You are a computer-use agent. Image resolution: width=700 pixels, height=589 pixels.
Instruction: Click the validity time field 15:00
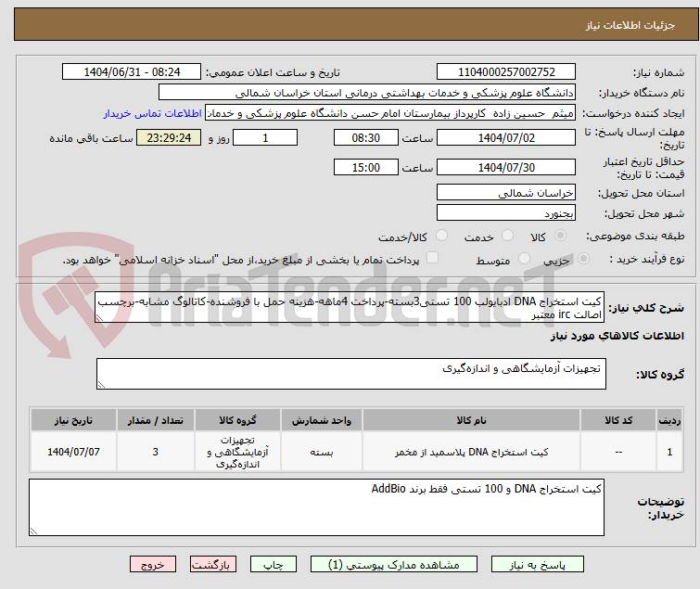pyautogui.click(x=365, y=168)
